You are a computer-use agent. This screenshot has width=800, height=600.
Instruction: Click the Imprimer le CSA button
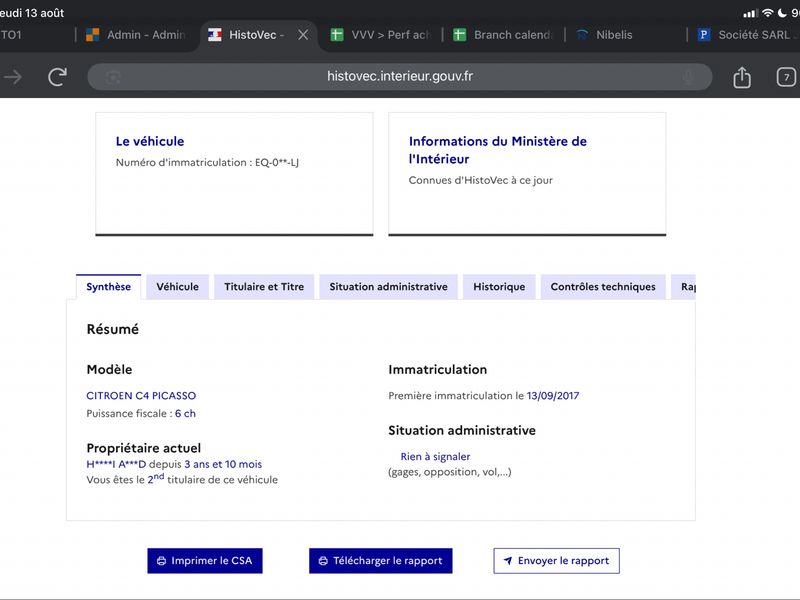205,561
